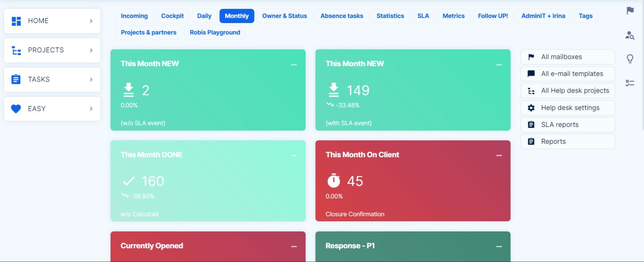Click the gear icon beside Help desk settings
The width and height of the screenshot is (644, 262).
tap(531, 108)
